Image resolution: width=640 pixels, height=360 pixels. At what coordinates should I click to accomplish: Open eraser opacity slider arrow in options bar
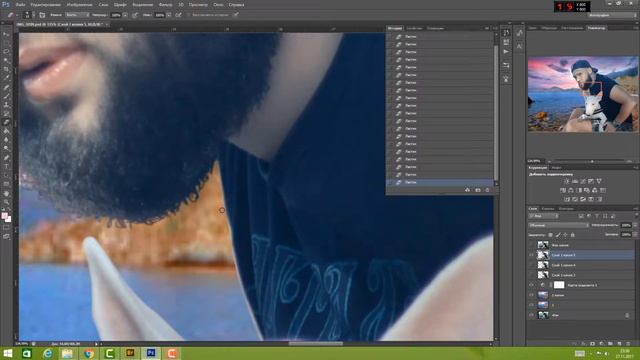click(x=125, y=15)
